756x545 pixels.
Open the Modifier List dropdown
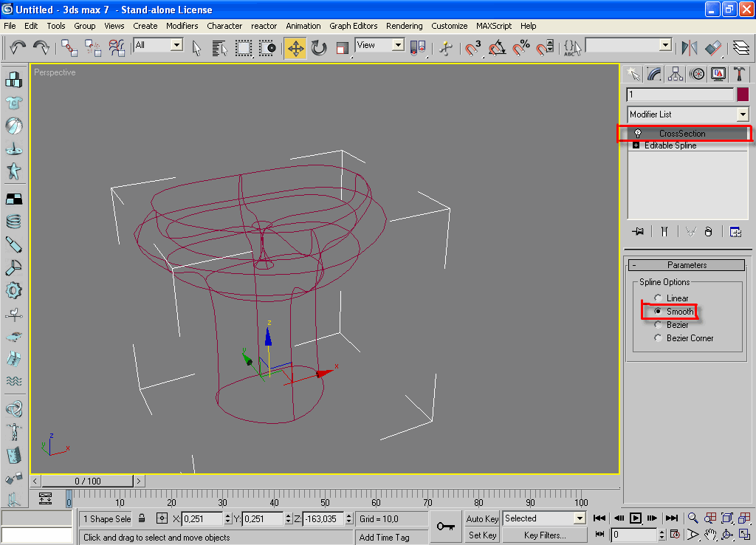[742, 114]
